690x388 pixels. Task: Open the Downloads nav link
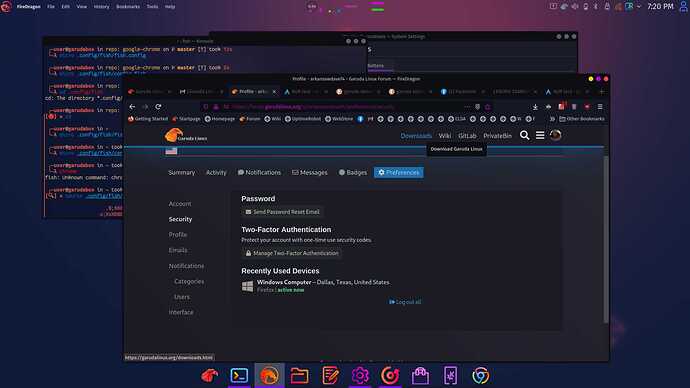pyautogui.click(x=416, y=136)
